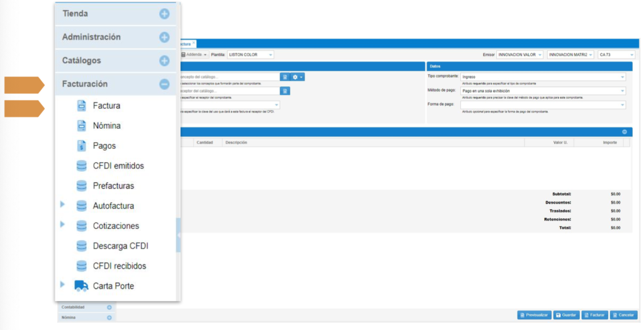This screenshot has height=330, width=644.
Task: Open CFDI recibidos menu entry
Action: pos(119,266)
